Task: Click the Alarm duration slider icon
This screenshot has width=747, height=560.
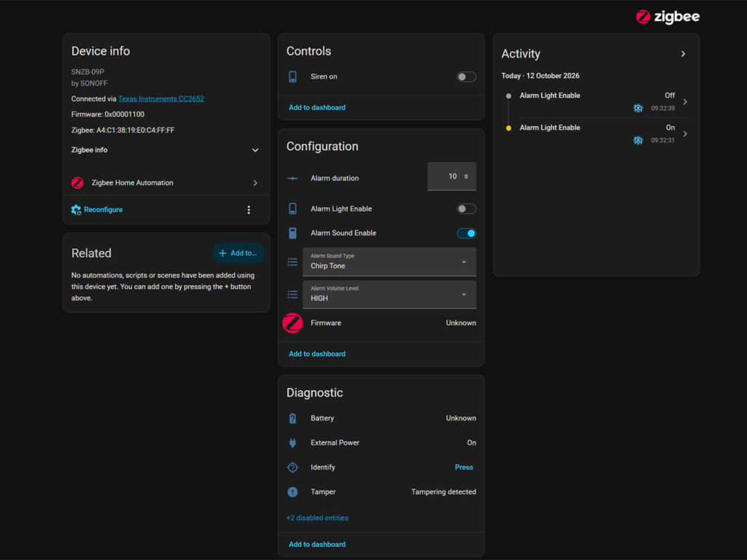Action: pyautogui.click(x=293, y=178)
